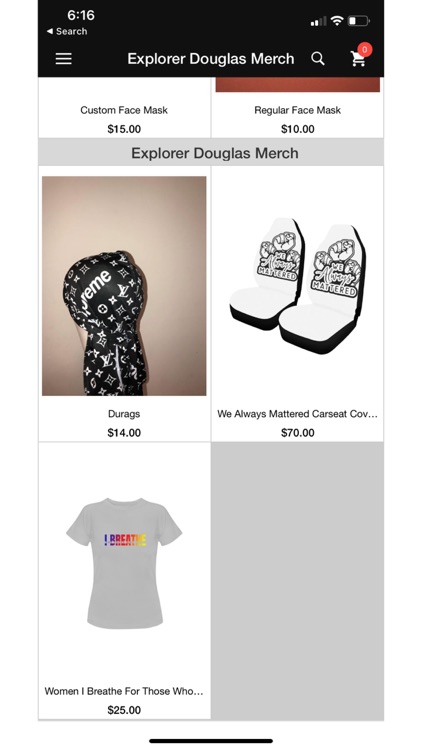Tap the cart item count badge
The width and height of the screenshot is (422, 750).
click(365, 49)
